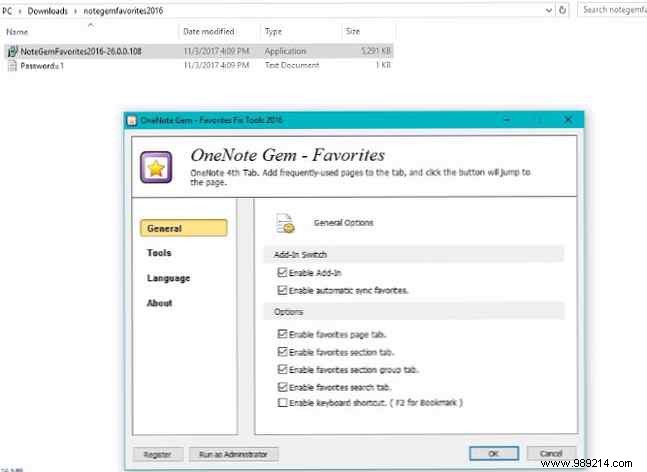Screen dimensions: 647x472
Task: Click the Search notegemfavorites input field
Action: point(612,10)
